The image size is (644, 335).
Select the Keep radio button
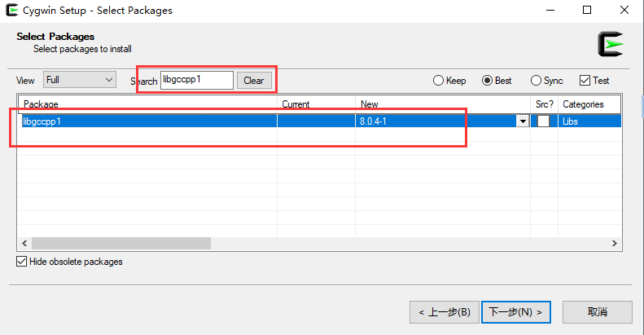point(449,81)
